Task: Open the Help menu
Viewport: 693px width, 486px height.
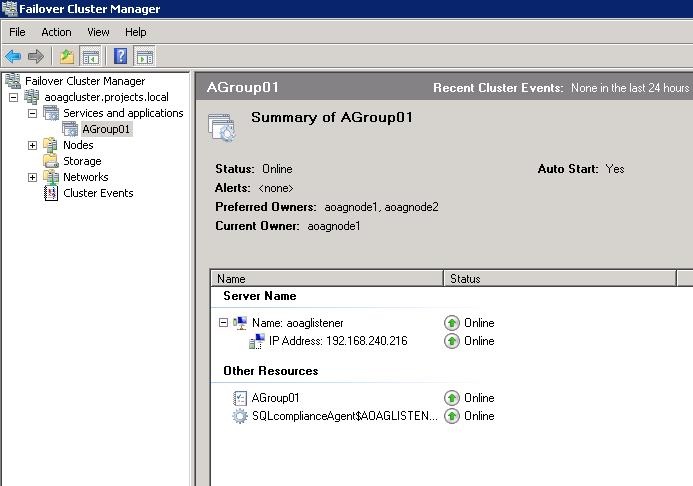Action: tap(135, 32)
